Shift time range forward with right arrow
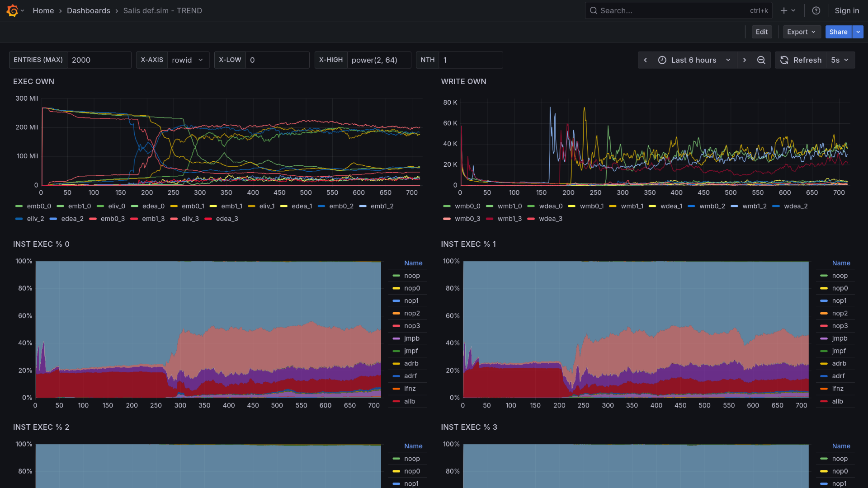Image resolution: width=868 pixels, height=488 pixels. click(x=745, y=60)
